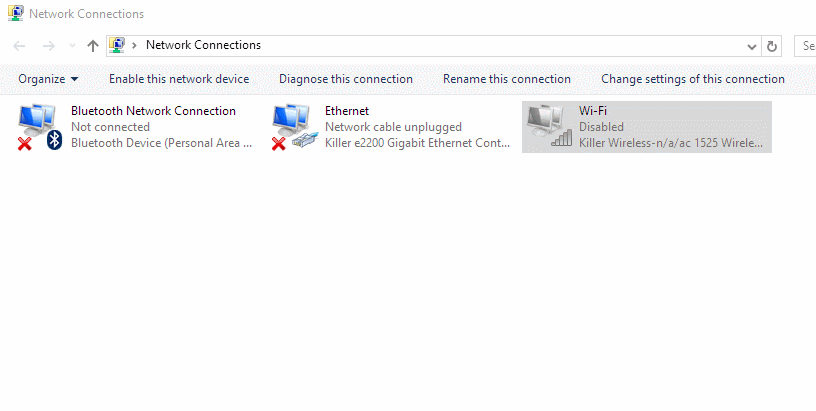
Task: Click the Network Connections breadcrumb text
Action: [x=203, y=45]
